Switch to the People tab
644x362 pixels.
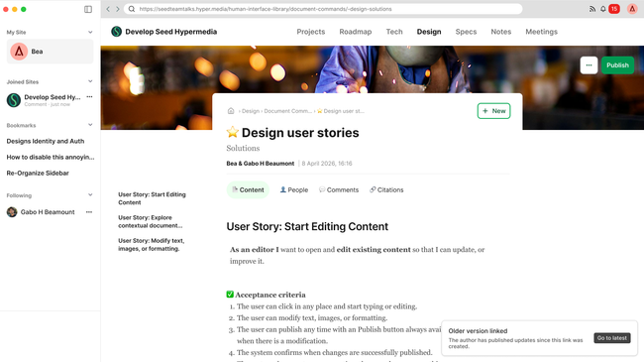coord(294,189)
